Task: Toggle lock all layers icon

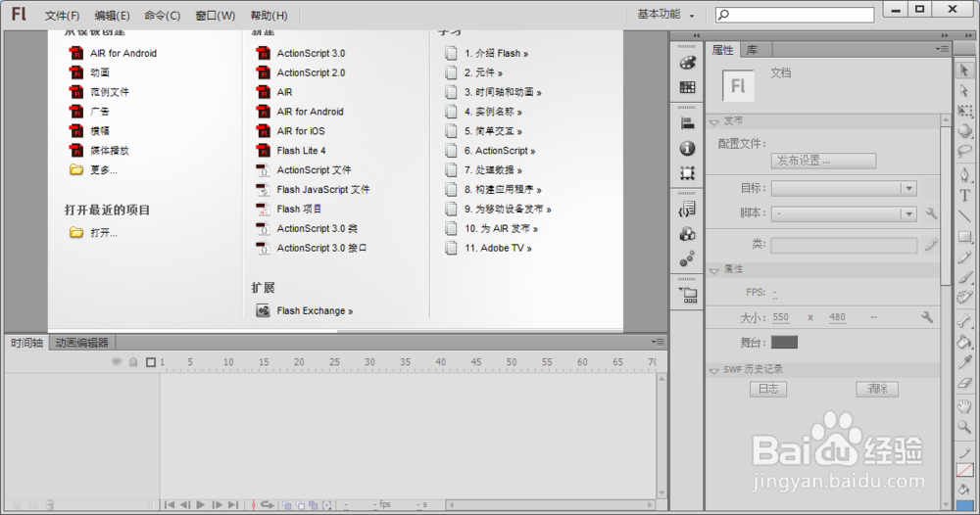Action: click(x=133, y=362)
